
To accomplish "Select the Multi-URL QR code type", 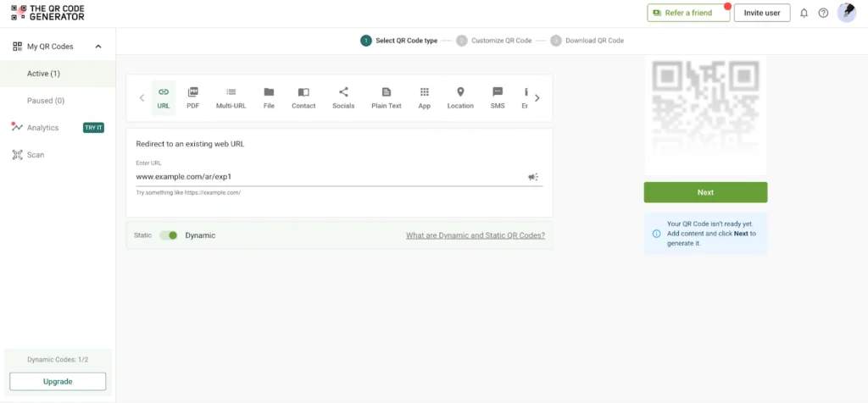I will 231,98.
